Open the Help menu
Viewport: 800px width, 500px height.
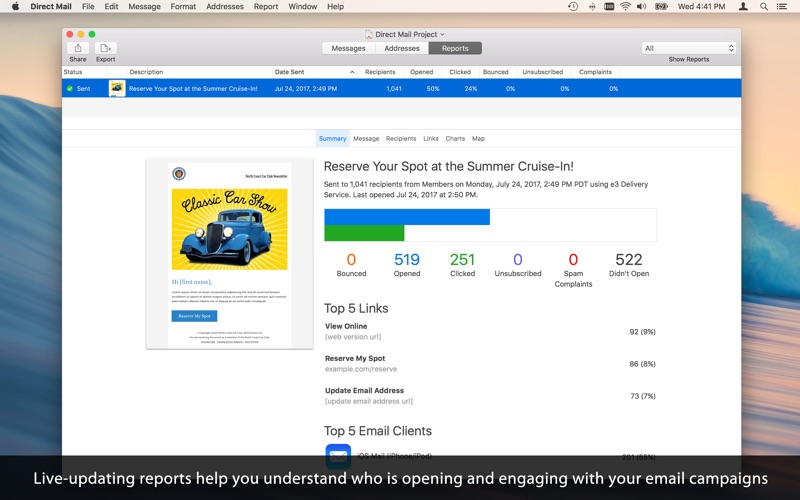335,7
